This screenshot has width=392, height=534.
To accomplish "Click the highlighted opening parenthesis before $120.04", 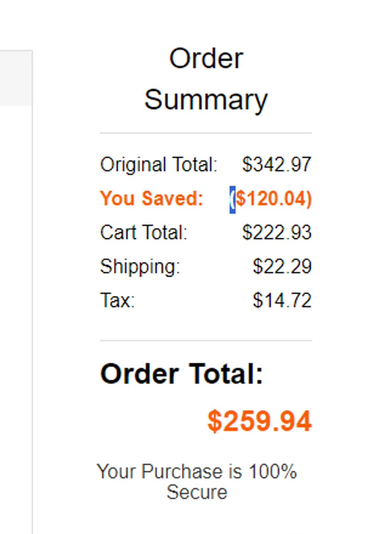I will (x=232, y=199).
